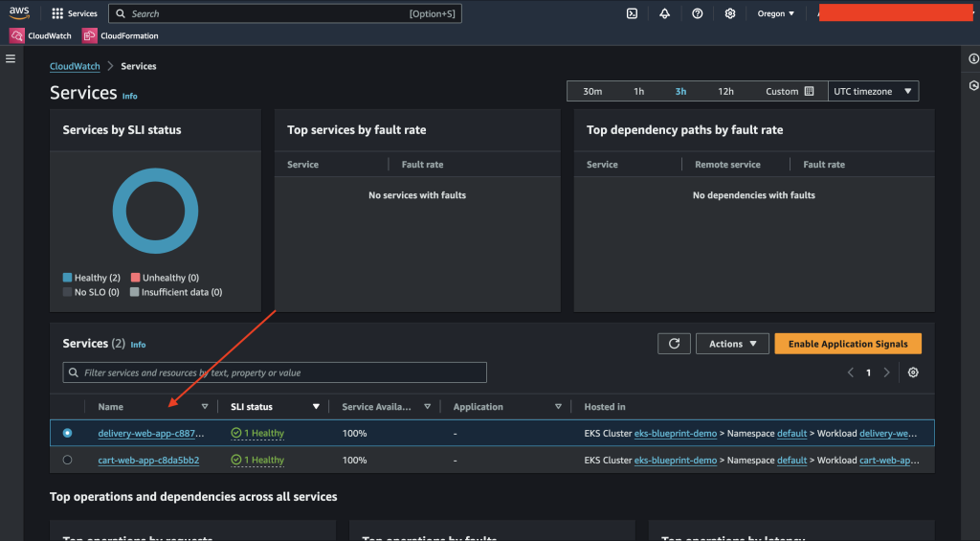Screen dimensions: 980x541
Task: Open the CloudWatch breadcrumb link
Action: pyautogui.click(x=75, y=66)
